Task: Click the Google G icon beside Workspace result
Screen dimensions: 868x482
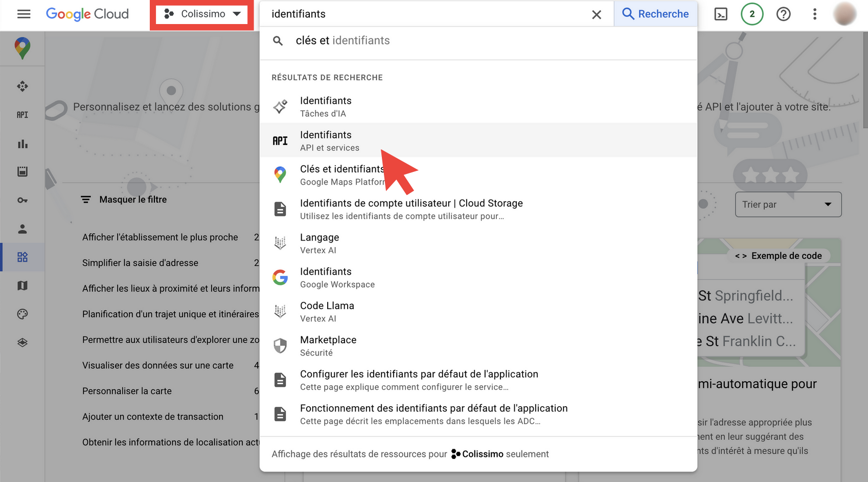Action: tap(280, 277)
